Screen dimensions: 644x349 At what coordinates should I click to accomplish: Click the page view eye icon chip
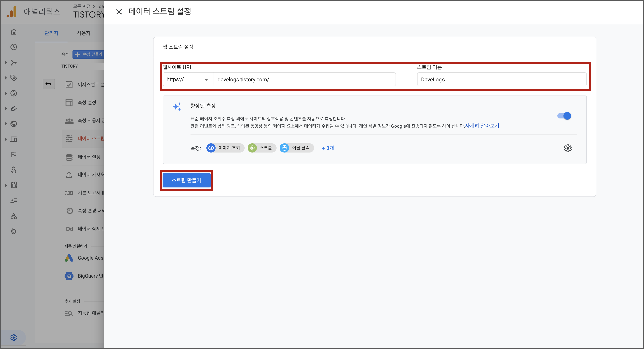click(x=211, y=148)
